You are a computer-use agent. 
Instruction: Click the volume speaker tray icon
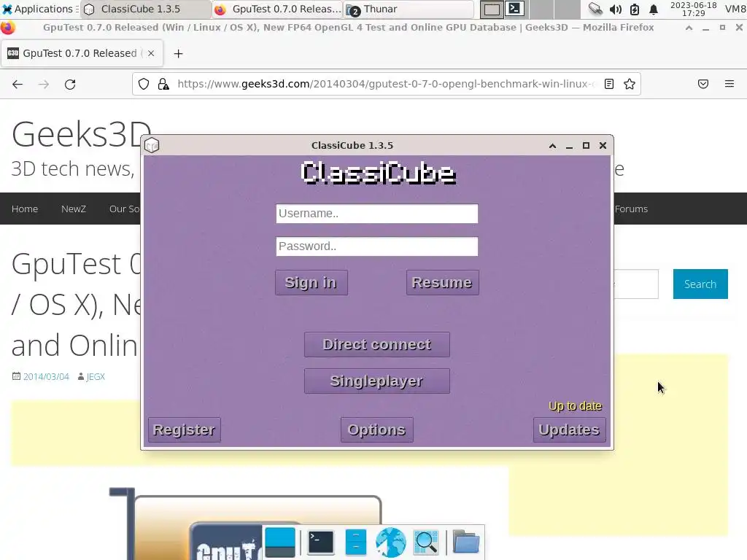[616, 9]
